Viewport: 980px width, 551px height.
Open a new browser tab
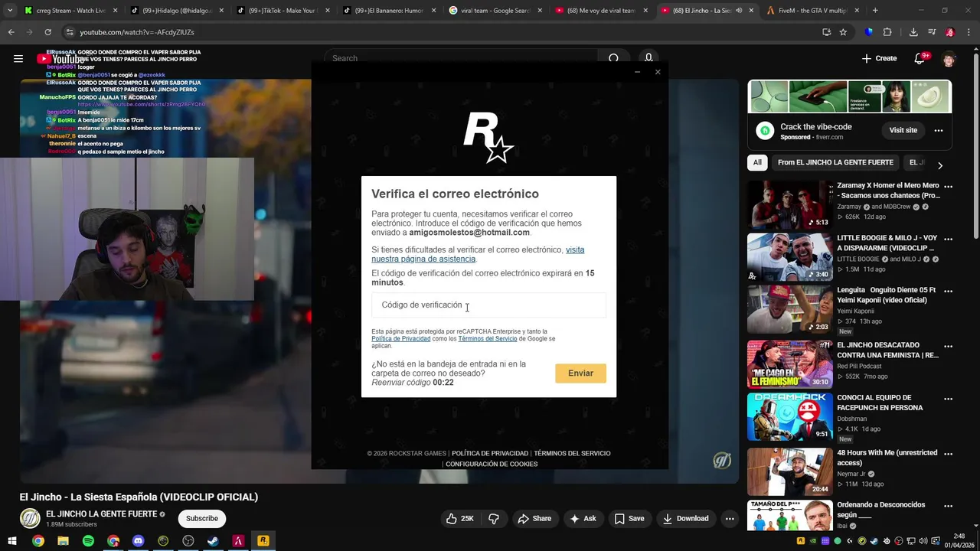(x=875, y=11)
